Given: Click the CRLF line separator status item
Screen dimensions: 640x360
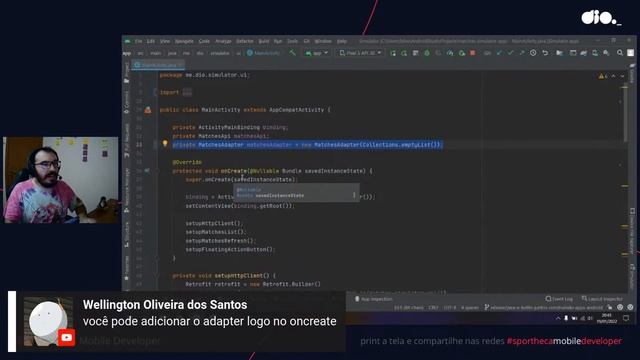Looking at the screenshot, I should tap(433, 307).
